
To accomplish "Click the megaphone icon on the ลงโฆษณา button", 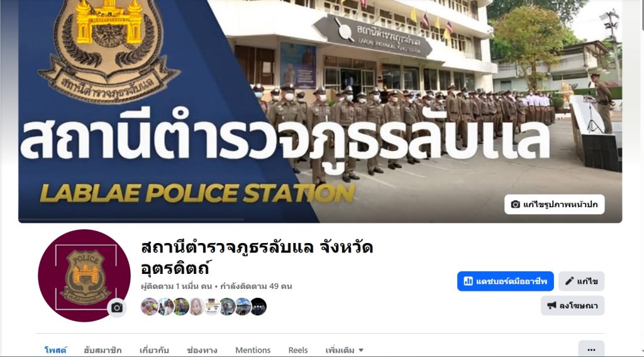I will (x=552, y=305).
